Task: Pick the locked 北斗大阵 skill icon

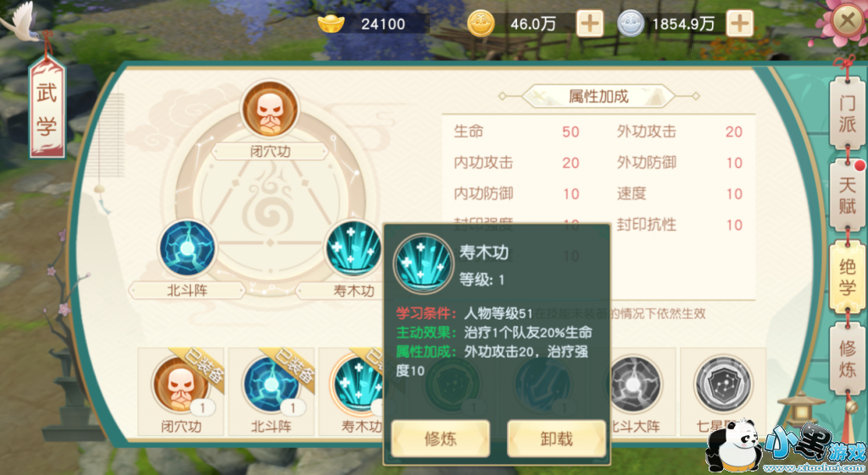Action: tap(635, 384)
